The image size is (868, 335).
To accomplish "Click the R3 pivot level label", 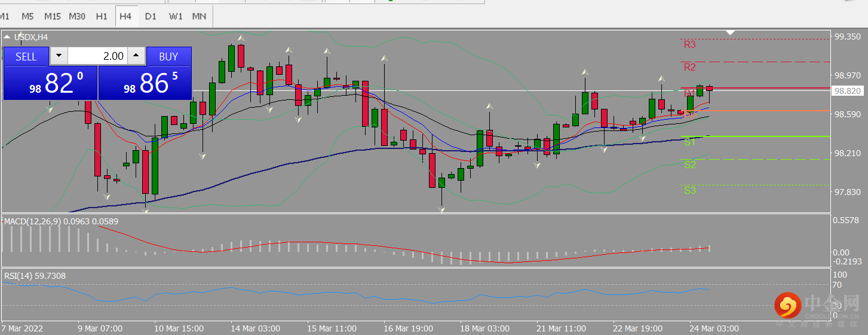I will pyautogui.click(x=690, y=44).
